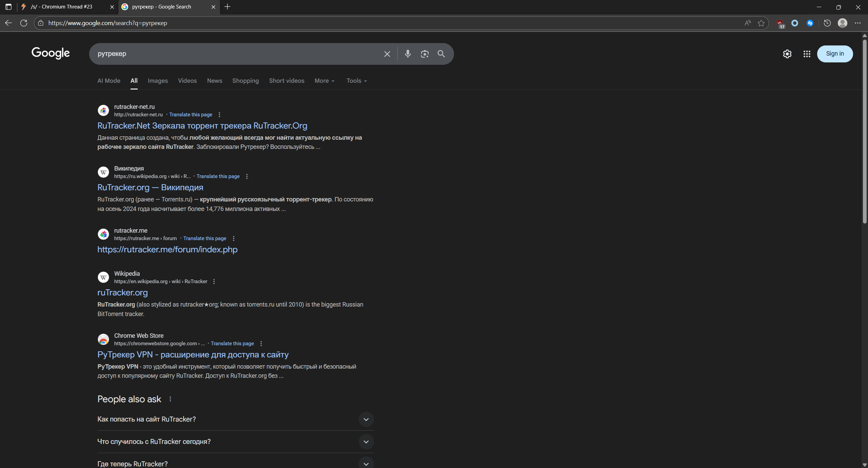Add page to favorites star icon
Screen dimensions: 868x468
click(761, 23)
